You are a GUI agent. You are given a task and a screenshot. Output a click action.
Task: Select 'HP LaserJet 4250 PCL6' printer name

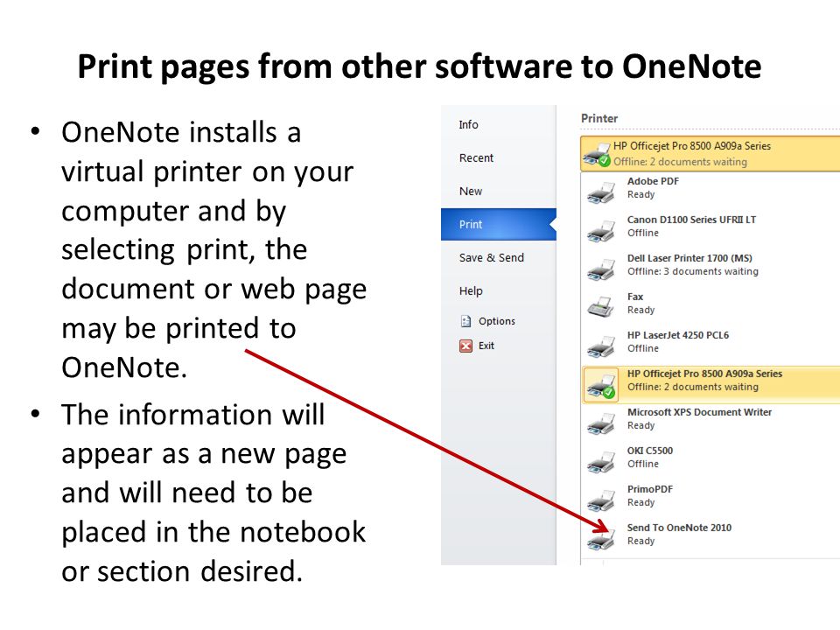(x=677, y=335)
